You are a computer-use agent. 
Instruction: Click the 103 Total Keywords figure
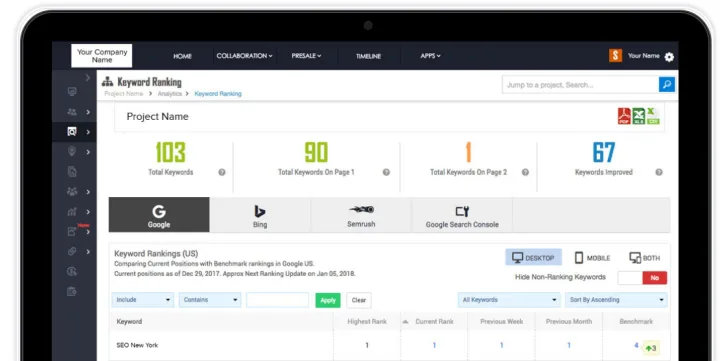coord(170,152)
